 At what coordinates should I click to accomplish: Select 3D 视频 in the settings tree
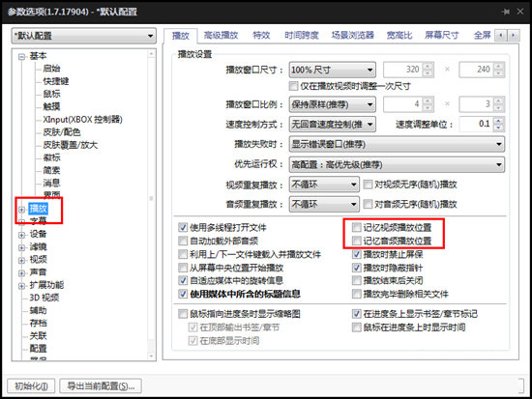coord(44,298)
